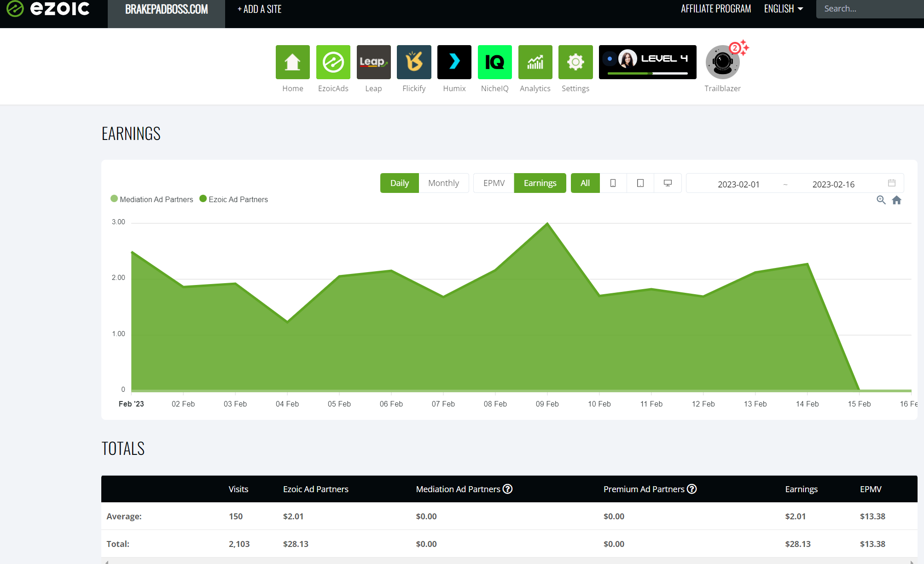Image resolution: width=924 pixels, height=564 pixels.
Task: Filter chart by tablet devices
Action: [640, 183]
